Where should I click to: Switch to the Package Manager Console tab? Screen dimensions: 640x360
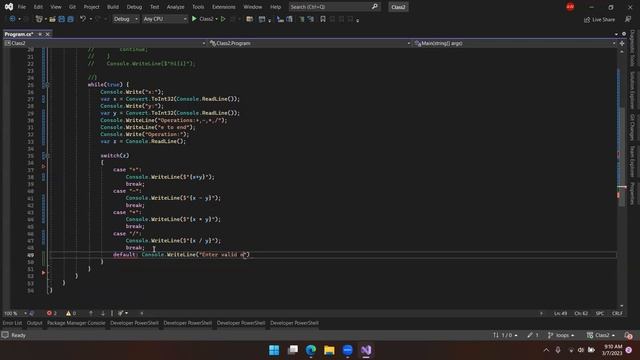click(x=76, y=323)
